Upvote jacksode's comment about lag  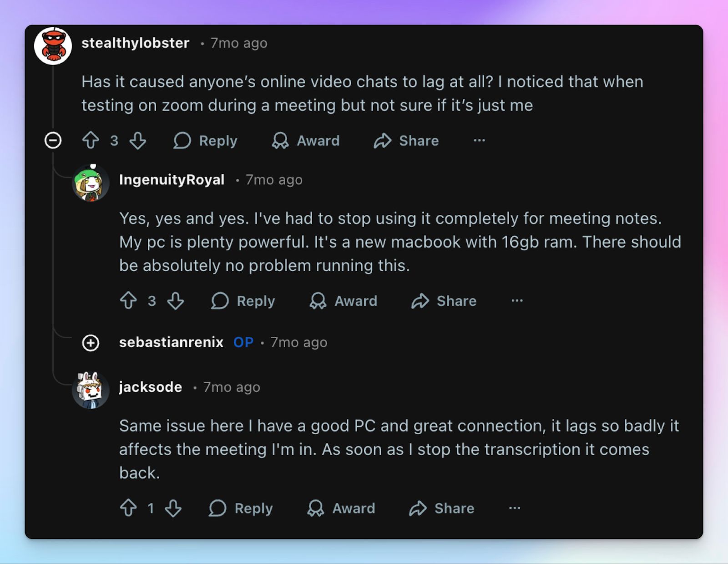click(x=129, y=508)
